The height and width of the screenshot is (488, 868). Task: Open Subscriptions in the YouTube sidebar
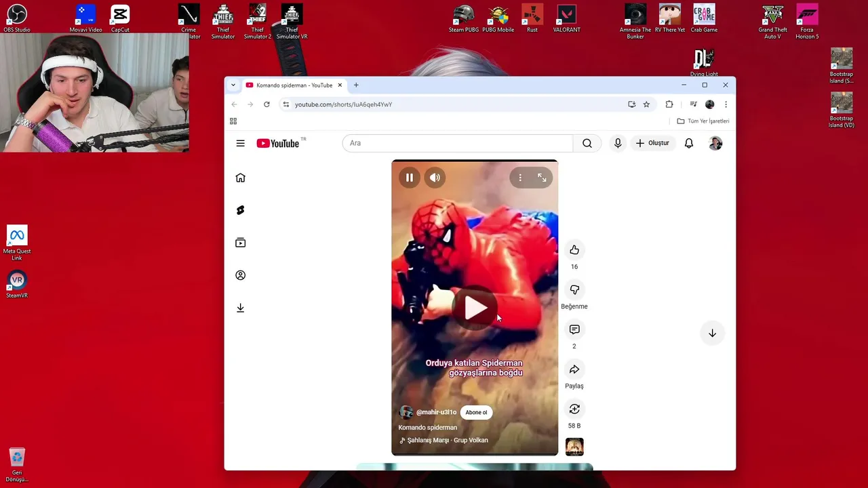(240, 243)
